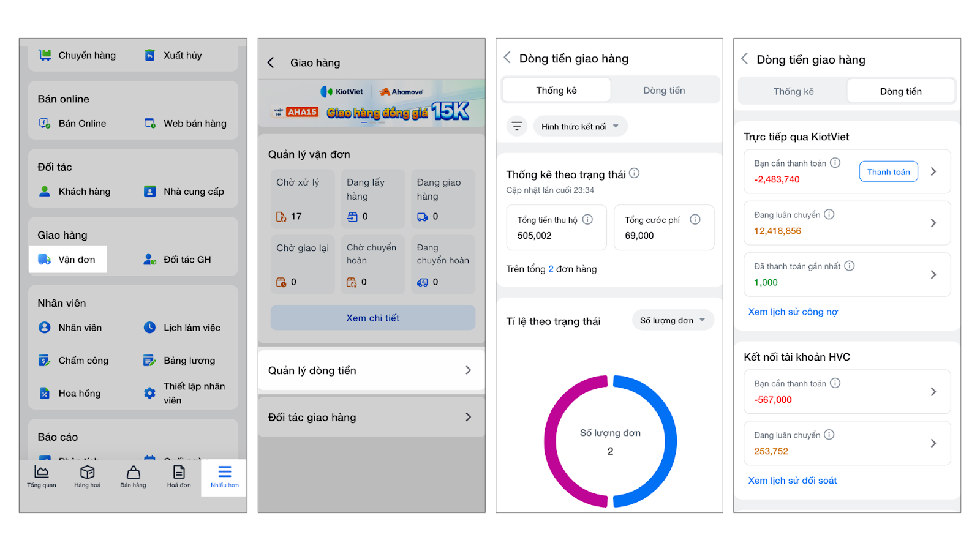Open the Hình thức kết nối dropdown
Image resolution: width=980 pixels, height=551 pixels.
[x=580, y=126]
